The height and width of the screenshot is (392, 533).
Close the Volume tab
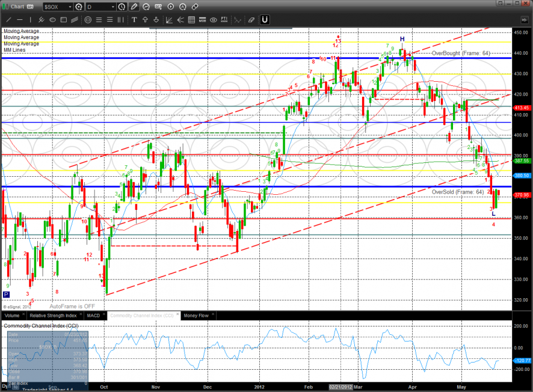23,314
